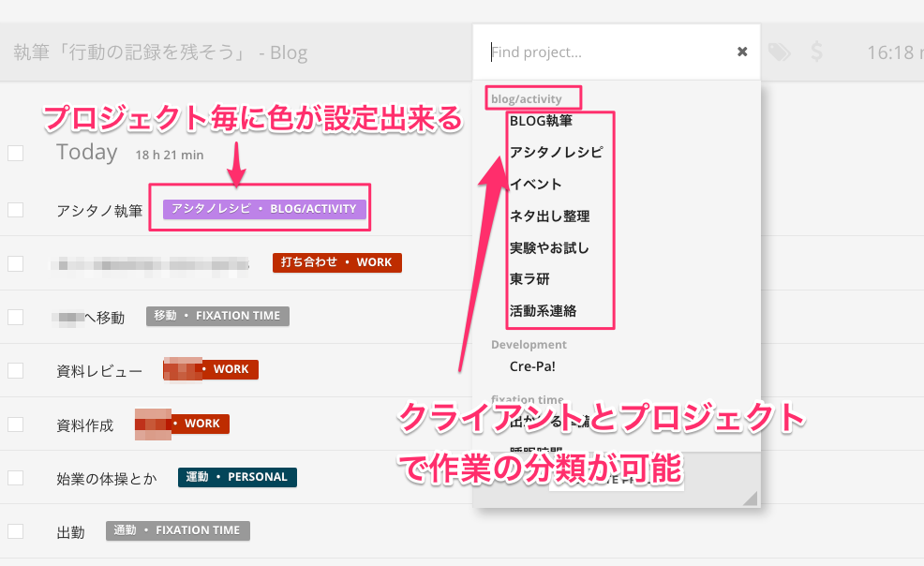Click the billable dollar sign icon
The width and height of the screenshot is (924, 566).
click(x=817, y=52)
